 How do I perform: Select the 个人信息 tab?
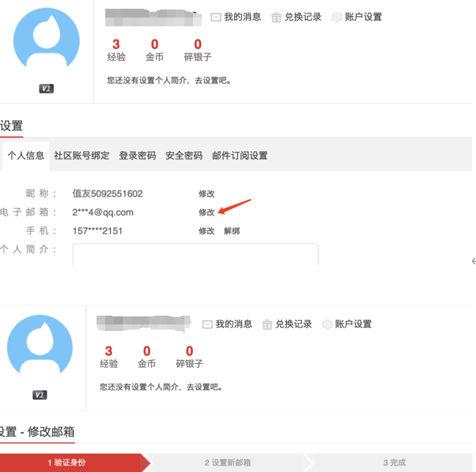[26, 156]
